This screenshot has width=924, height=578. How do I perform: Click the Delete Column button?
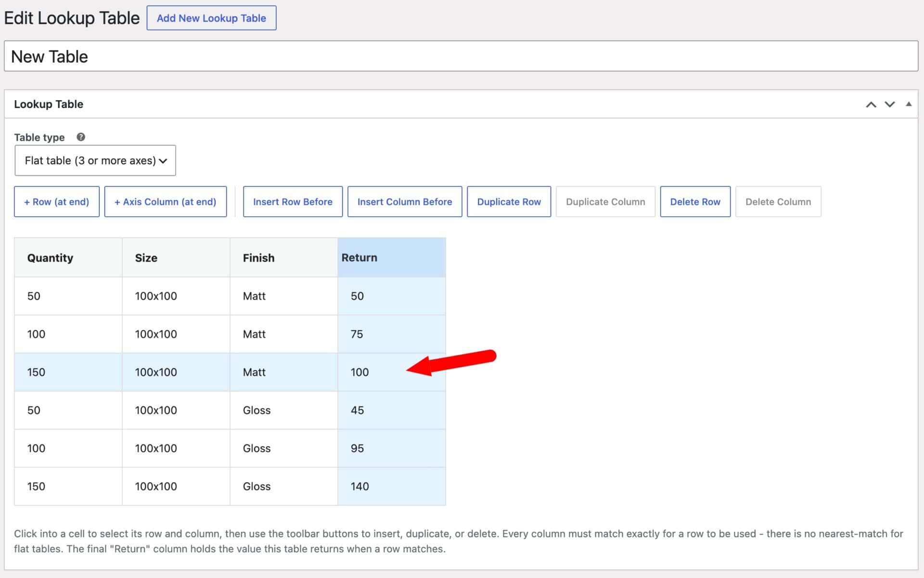click(778, 202)
